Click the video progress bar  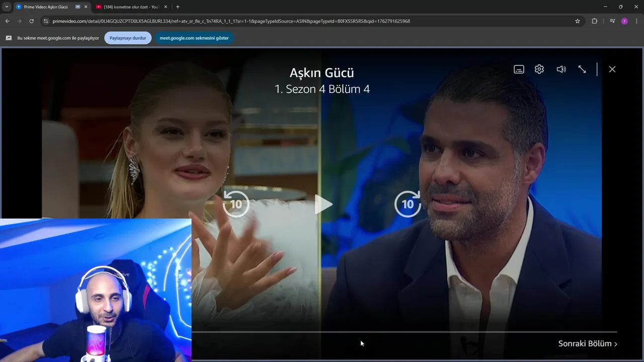point(405,332)
